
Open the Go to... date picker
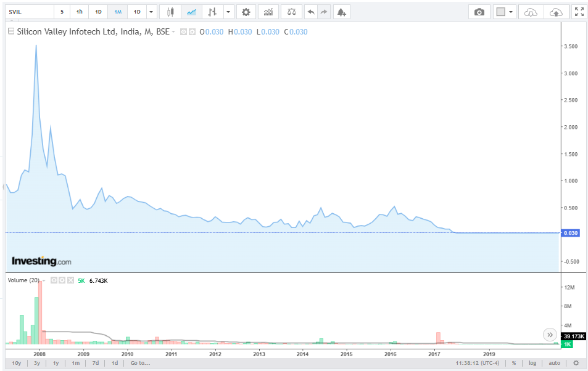point(140,363)
